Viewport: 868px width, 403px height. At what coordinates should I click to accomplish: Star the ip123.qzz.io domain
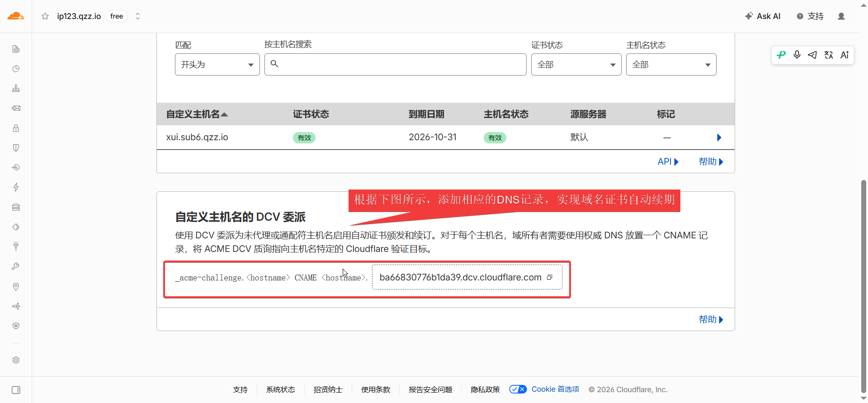tap(45, 16)
